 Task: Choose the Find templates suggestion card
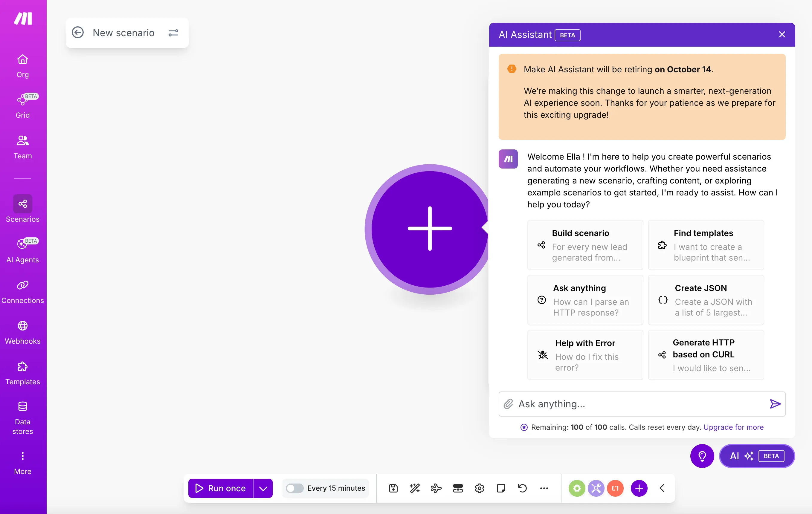pyautogui.click(x=706, y=245)
